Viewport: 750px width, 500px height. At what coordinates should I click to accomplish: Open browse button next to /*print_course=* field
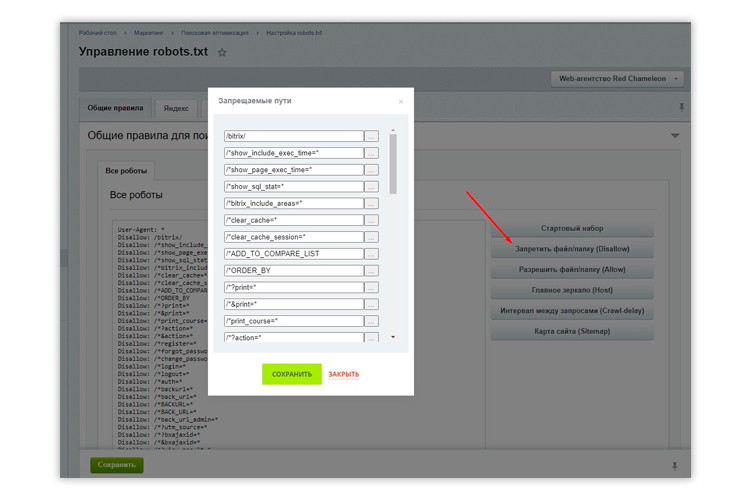point(371,321)
